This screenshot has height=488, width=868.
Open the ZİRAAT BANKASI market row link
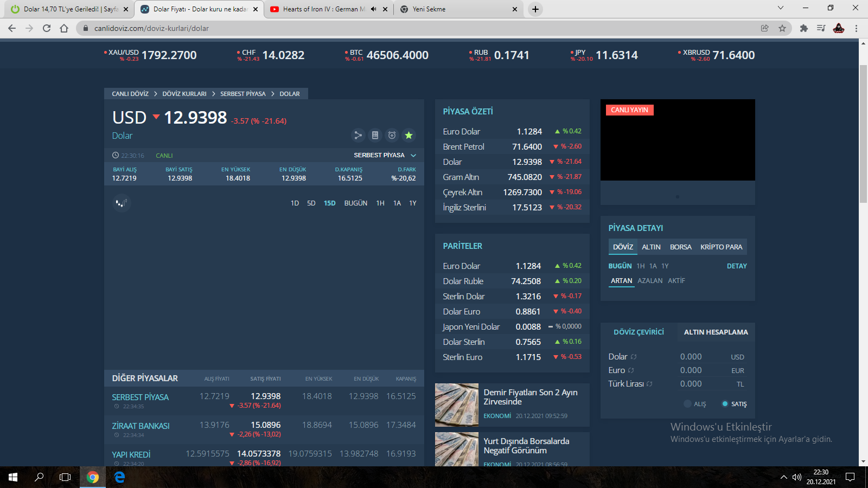coord(141,426)
